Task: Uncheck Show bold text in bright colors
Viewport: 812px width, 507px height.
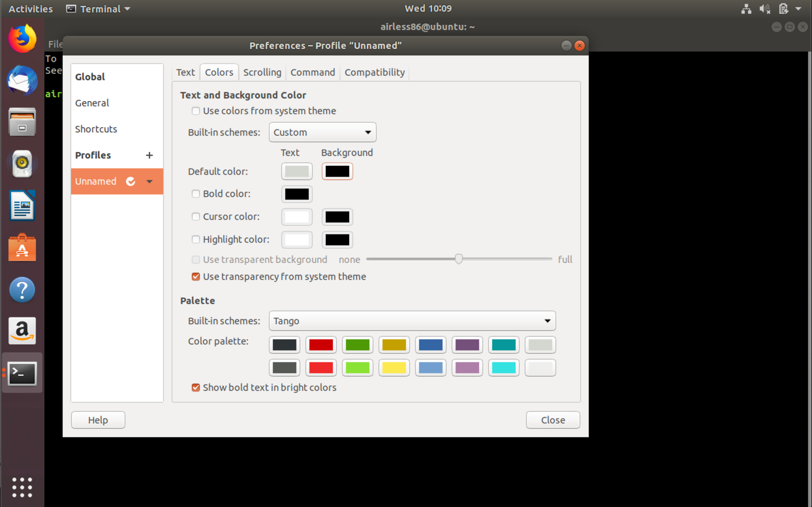Action: pyautogui.click(x=195, y=388)
